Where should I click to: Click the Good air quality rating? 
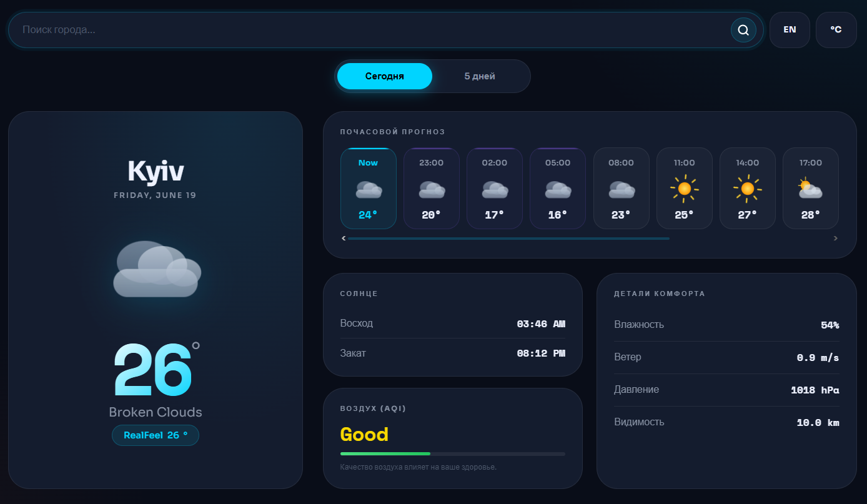(x=364, y=434)
